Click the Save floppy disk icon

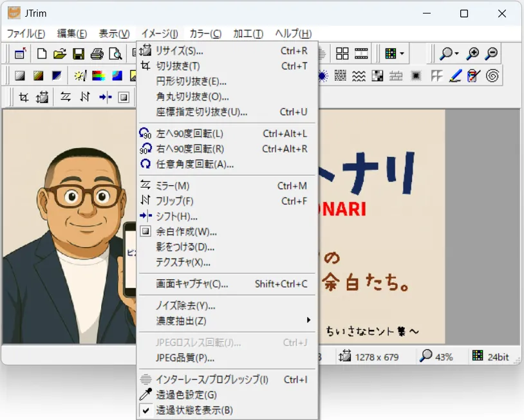(79, 54)
